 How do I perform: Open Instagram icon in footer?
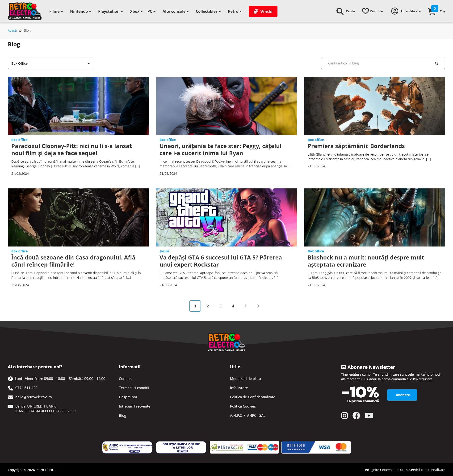[344, 415]
